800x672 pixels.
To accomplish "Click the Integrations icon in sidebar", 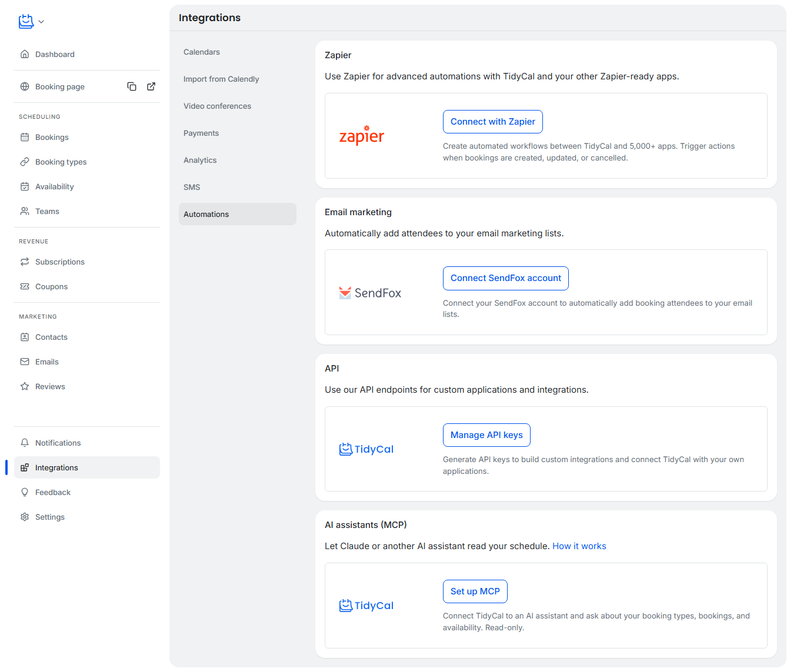I will (x=25, y=467).
